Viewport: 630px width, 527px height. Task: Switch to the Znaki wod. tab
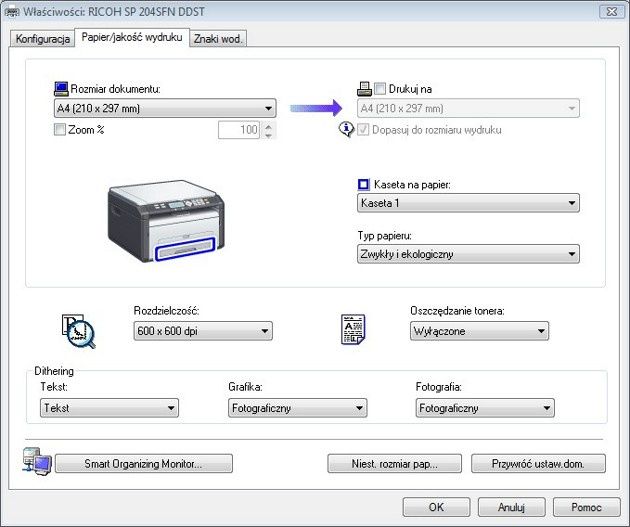point(218,39)
